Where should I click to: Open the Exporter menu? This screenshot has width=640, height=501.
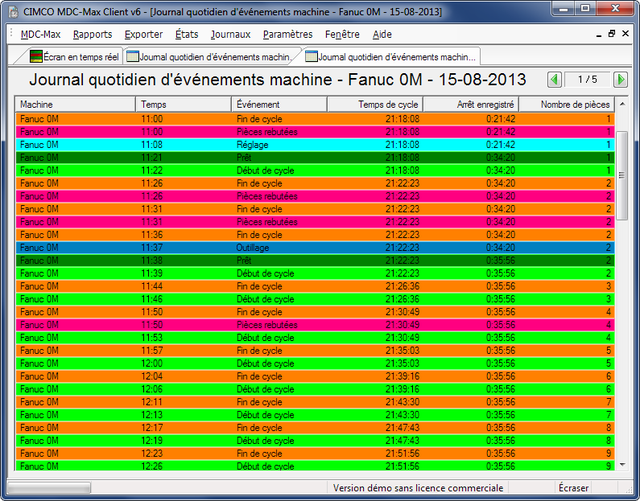pyautogui.click(x=143, y=34)
